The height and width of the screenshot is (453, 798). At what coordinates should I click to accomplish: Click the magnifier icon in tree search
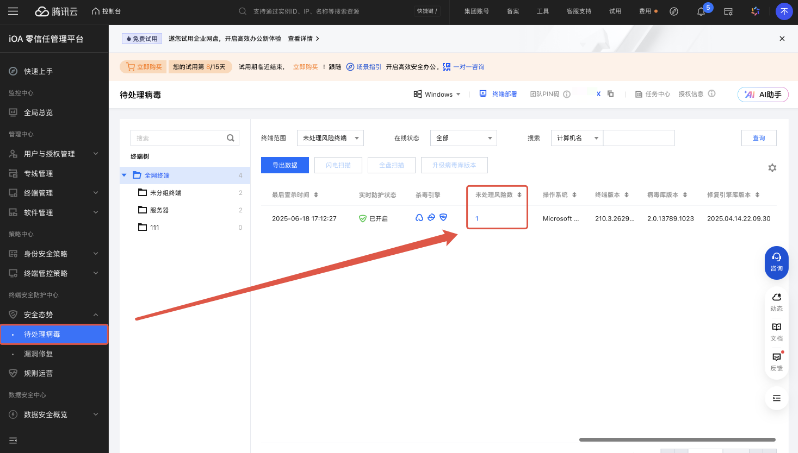click(x=231, y=138)
